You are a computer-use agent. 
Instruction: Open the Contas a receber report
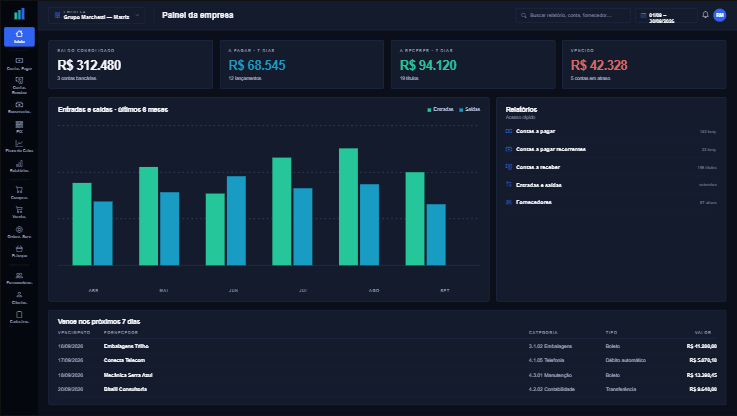coord(611,167)
